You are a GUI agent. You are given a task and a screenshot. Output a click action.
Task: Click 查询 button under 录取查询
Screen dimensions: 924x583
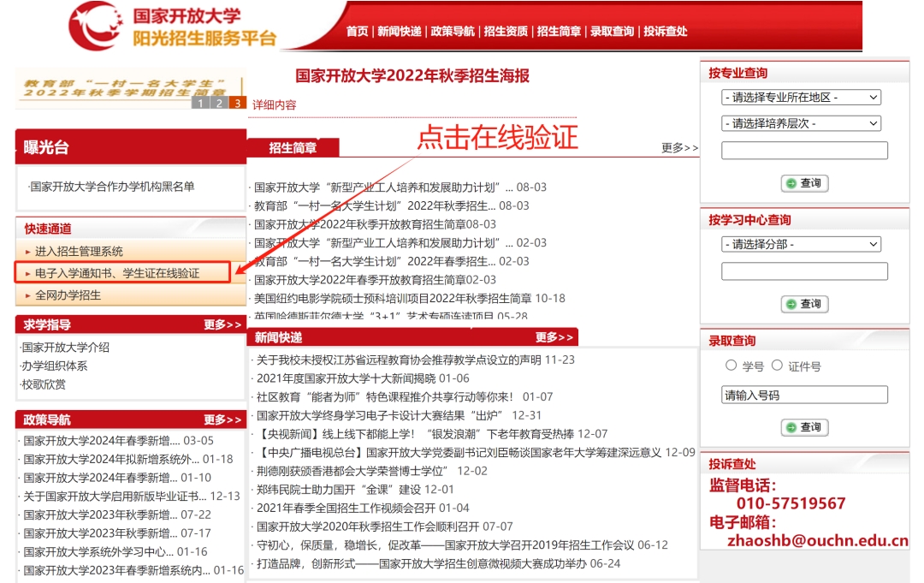pos(804,427)
